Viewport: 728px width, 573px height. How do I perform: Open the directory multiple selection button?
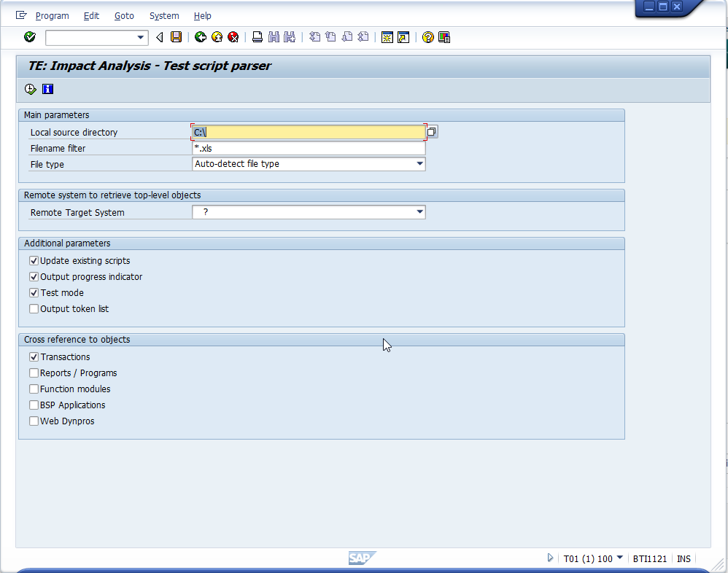[x=431, y=132]
